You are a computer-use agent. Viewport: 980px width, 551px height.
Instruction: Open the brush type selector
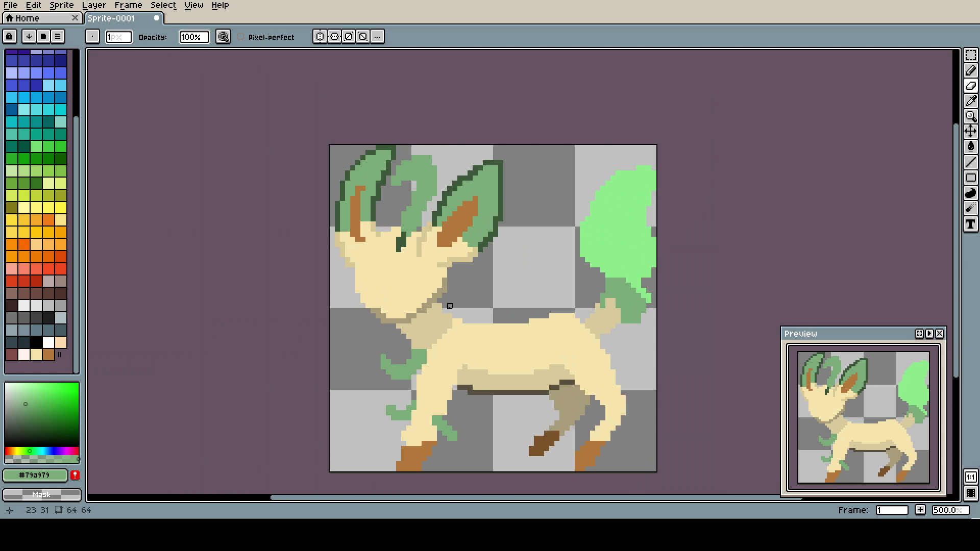point(92,36)
